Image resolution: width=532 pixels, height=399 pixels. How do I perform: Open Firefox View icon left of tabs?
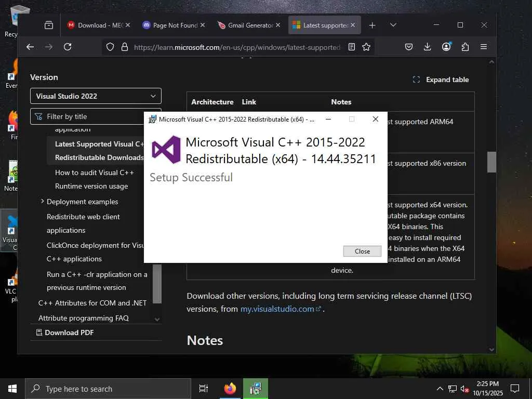[x=49, y=25]
